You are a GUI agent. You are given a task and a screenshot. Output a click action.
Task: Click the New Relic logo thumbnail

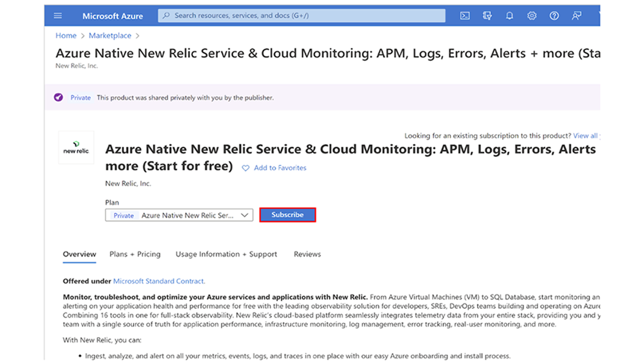tap(76, 147)
